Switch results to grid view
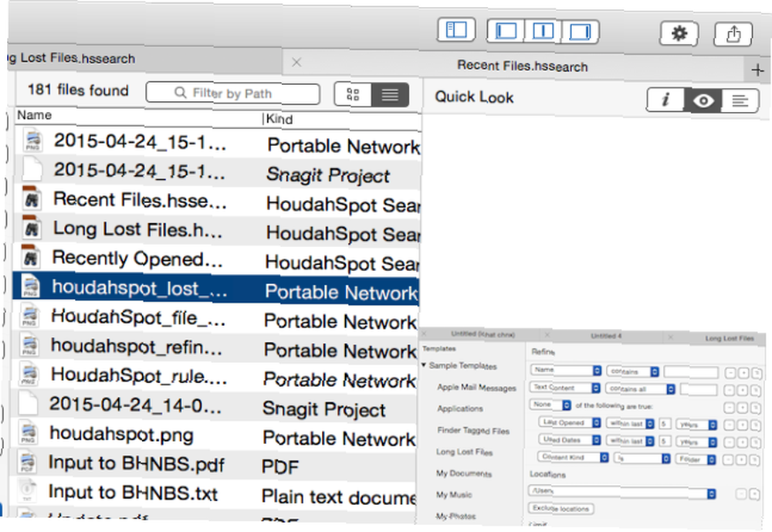The width and height of the screenshot is (772, 532). pos(353,94)
